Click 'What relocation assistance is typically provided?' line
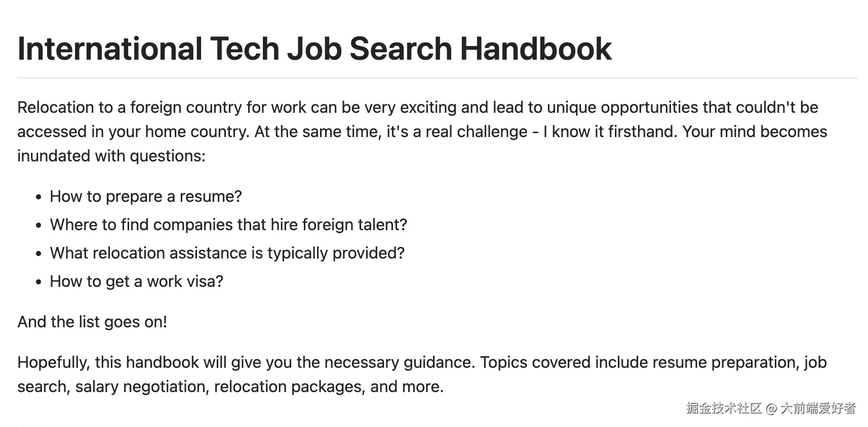The height and width of the screenshot is (427, 868). (x=227, y=253)
